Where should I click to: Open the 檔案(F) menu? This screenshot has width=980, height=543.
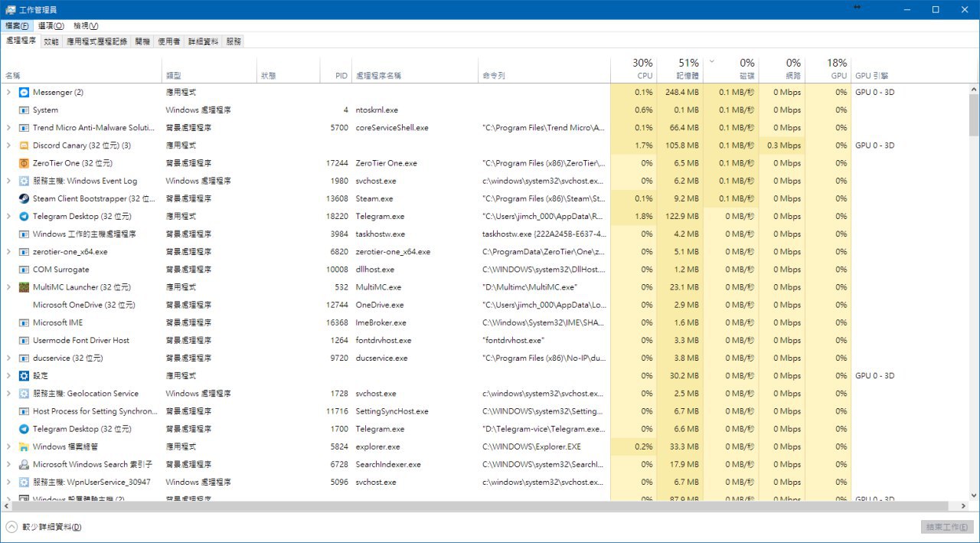[17, 26]
